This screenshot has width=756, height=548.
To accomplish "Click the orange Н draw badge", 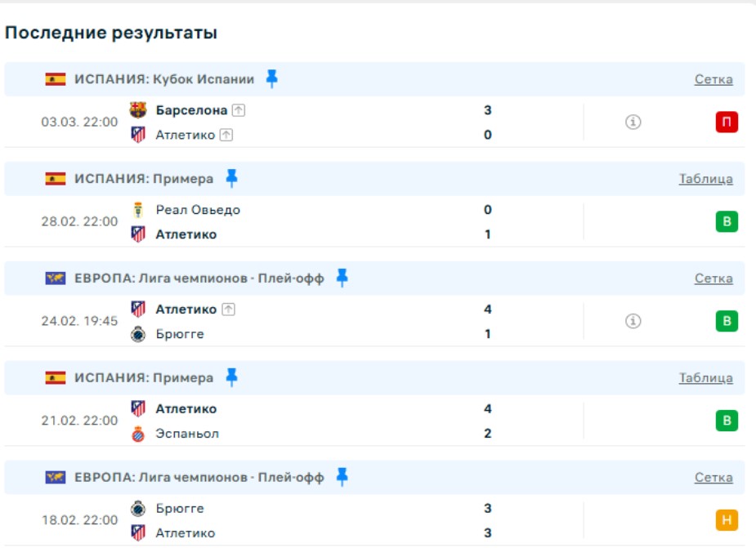I will [727, 521].
